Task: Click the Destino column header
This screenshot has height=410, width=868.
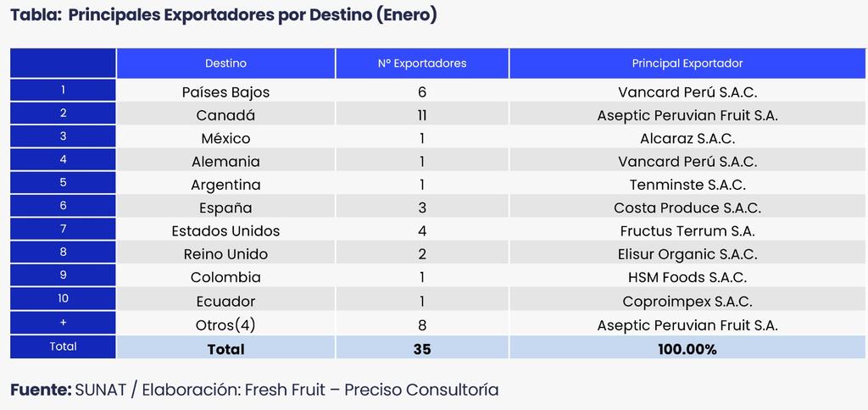Action: 225,64
